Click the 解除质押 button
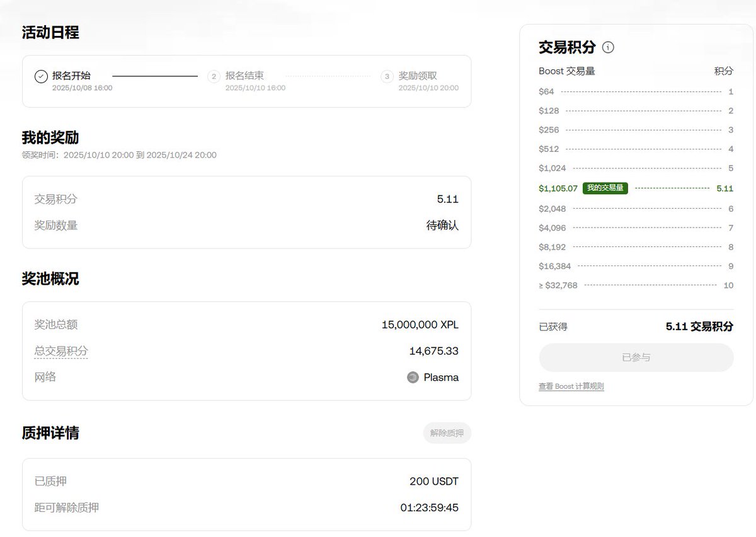Viewport: 756px width, 537px height. [x=447, y=433]
